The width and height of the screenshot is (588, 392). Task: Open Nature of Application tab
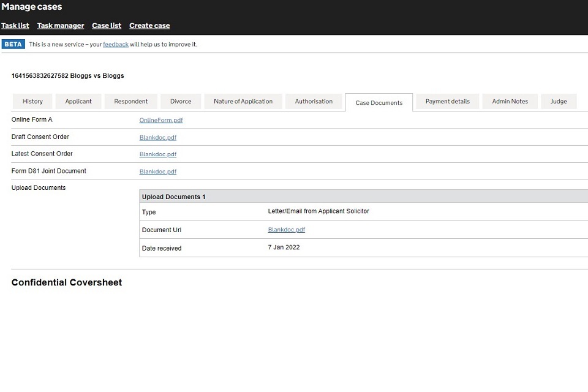point(243,102)
